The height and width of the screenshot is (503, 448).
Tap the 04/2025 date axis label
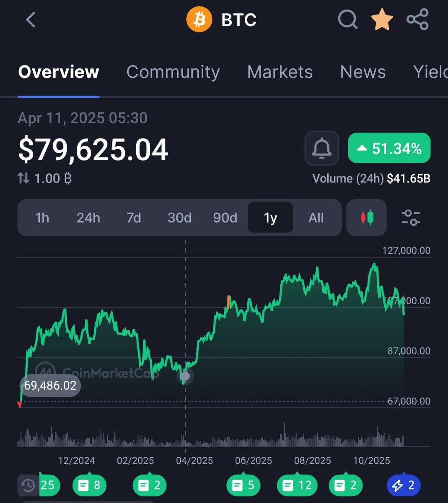coord(194,461)
